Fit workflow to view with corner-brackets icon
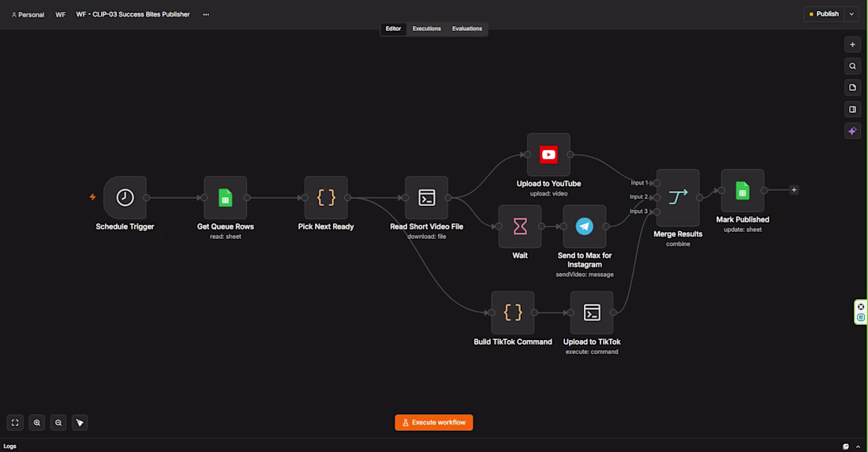Screen dimensions: 868x452 tap(15, 423)
